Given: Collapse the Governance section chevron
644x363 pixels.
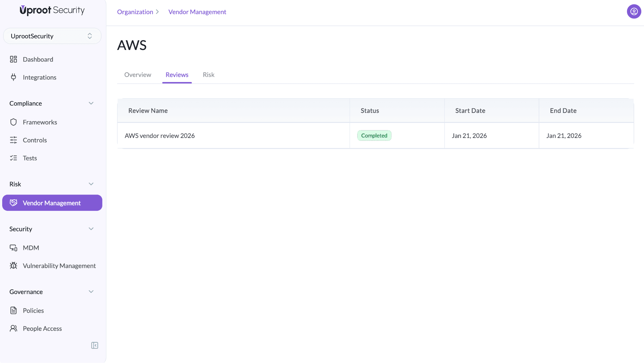Looking at the screenshot, I should pyautogui.click(x=91, y=292).
